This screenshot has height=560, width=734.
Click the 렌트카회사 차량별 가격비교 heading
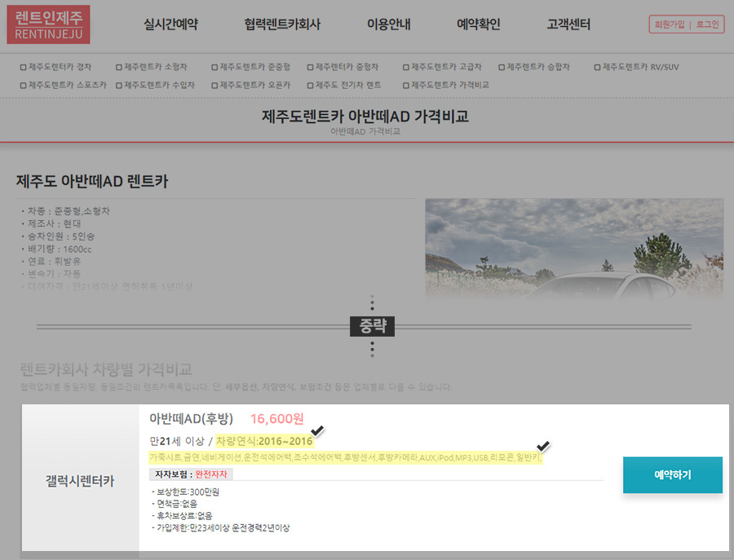pos(106,369)
